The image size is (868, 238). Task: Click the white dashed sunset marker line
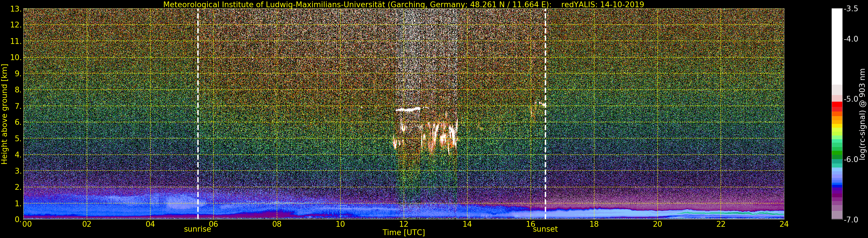tap(545, 114)
